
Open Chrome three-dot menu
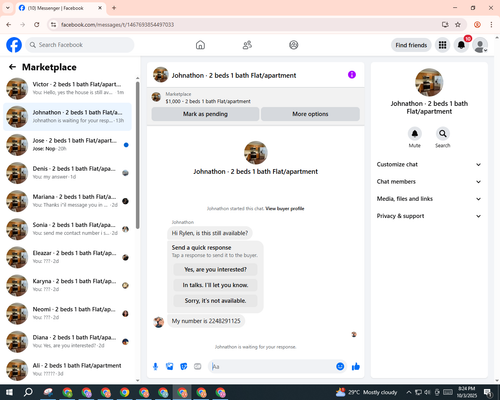491,25
